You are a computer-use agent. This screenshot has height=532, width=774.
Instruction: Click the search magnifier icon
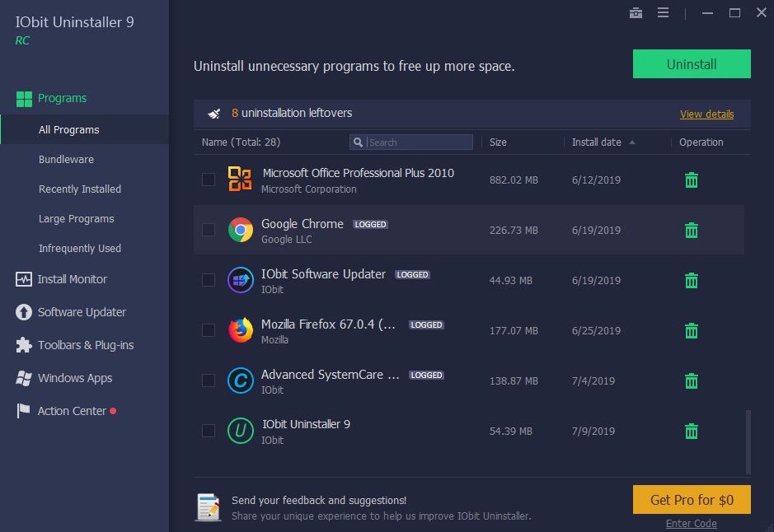pos(359,142)
